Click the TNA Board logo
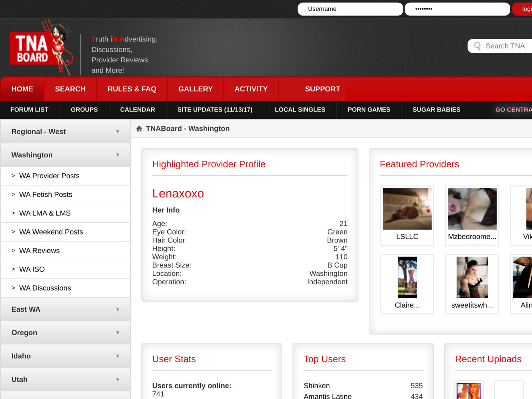This screenshot has height=399, width=532. (x=41, y=47)
